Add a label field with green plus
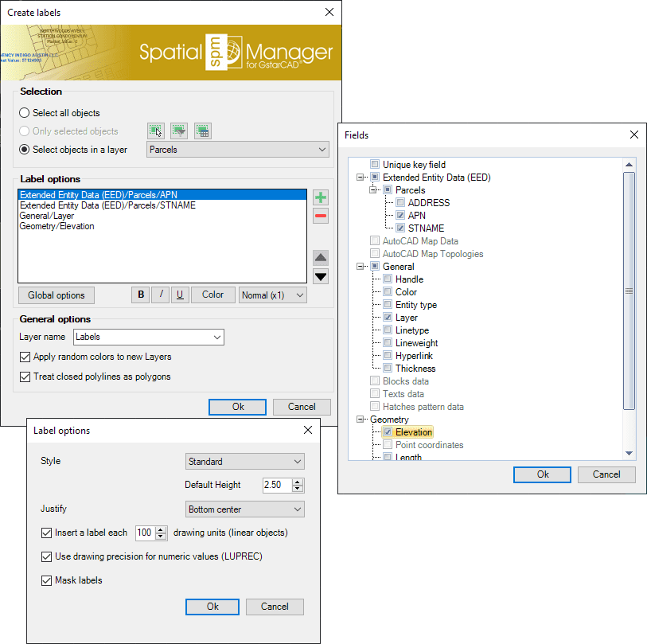This screenshot has height=644, width=647. click(x=320, y=197)
